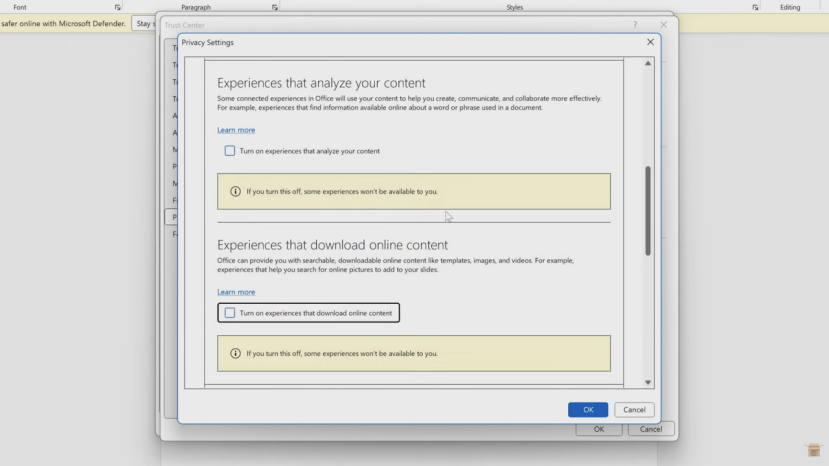829x466 pixels.
Task: Click the info icon in first yellow notice
Action: tap(235, 191)
